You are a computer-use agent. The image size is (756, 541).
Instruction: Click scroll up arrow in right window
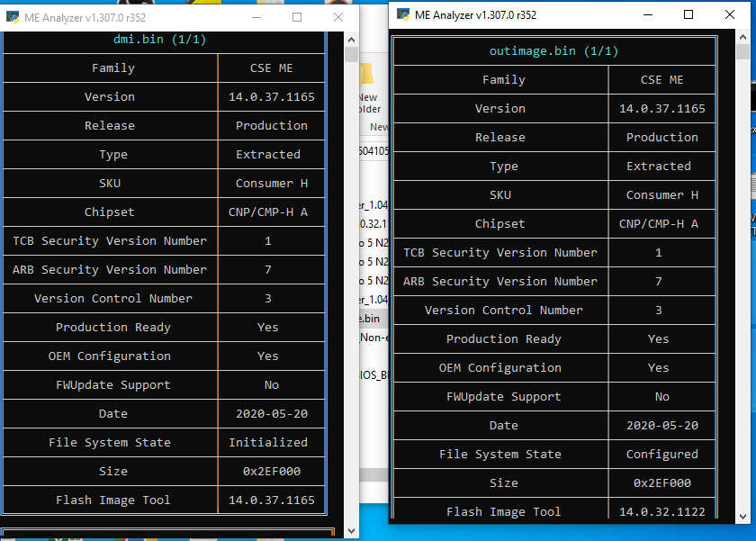743,37
